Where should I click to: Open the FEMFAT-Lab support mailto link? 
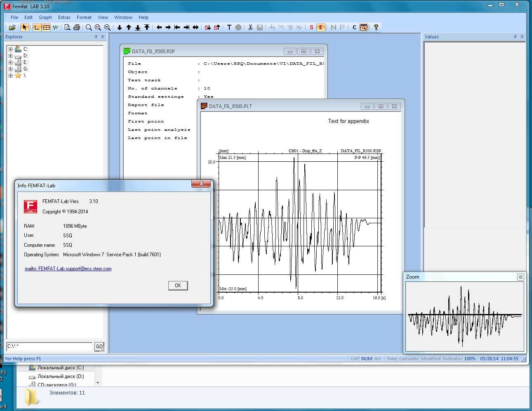tap(68, 269)
